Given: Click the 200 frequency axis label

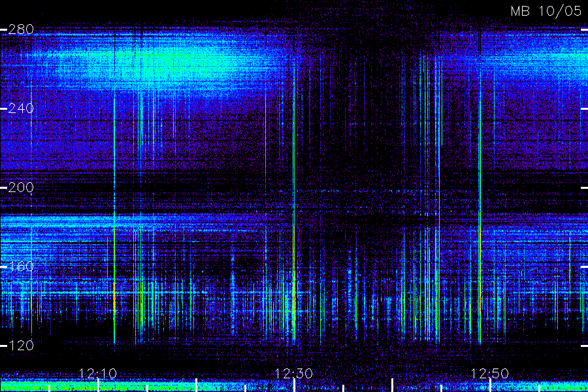Looking at the screenshot, I should tap(21, 188).
